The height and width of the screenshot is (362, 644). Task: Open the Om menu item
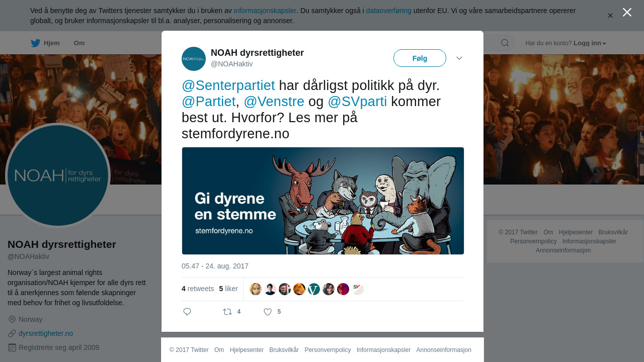[79, 43]
